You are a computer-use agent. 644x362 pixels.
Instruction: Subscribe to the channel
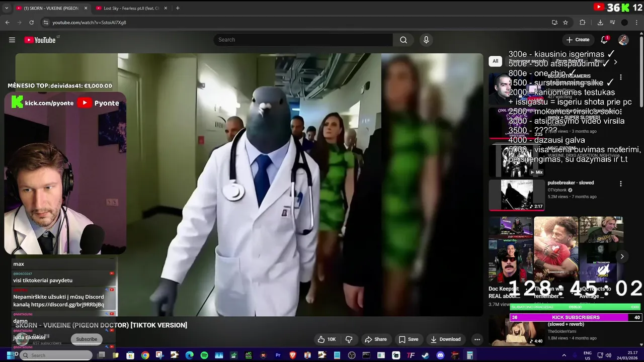point(87,339)
